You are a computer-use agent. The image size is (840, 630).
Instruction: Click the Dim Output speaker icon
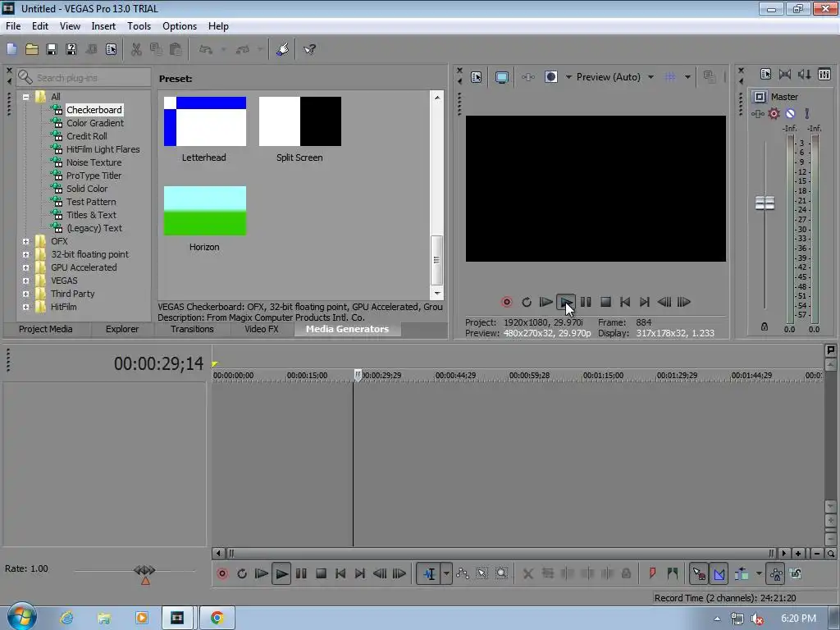pos(804,75)
